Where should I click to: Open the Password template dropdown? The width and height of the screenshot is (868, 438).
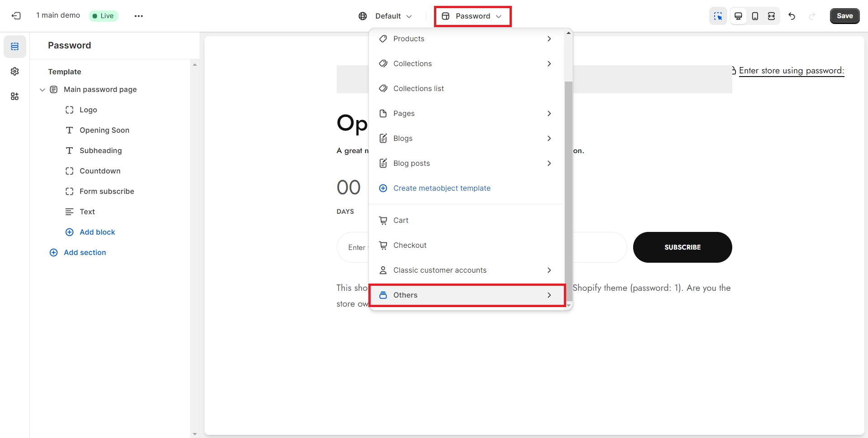(x=472, y=16)
